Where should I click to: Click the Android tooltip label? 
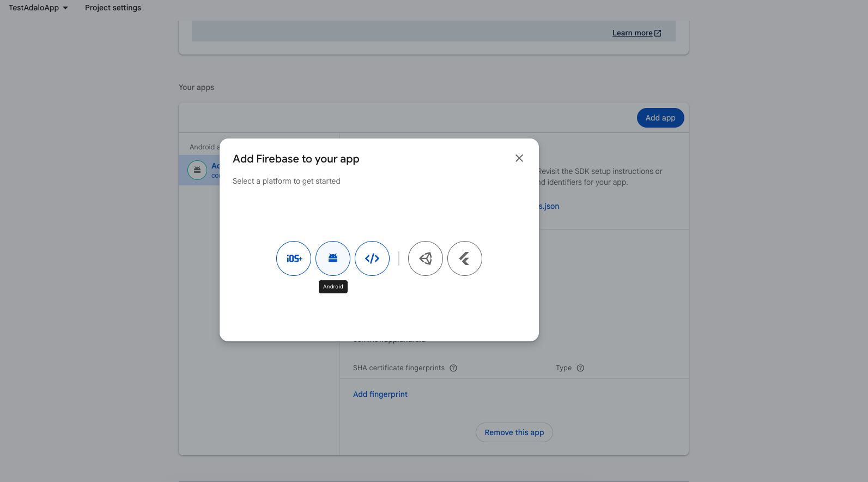pyautogui.click(x=333, y=287)
